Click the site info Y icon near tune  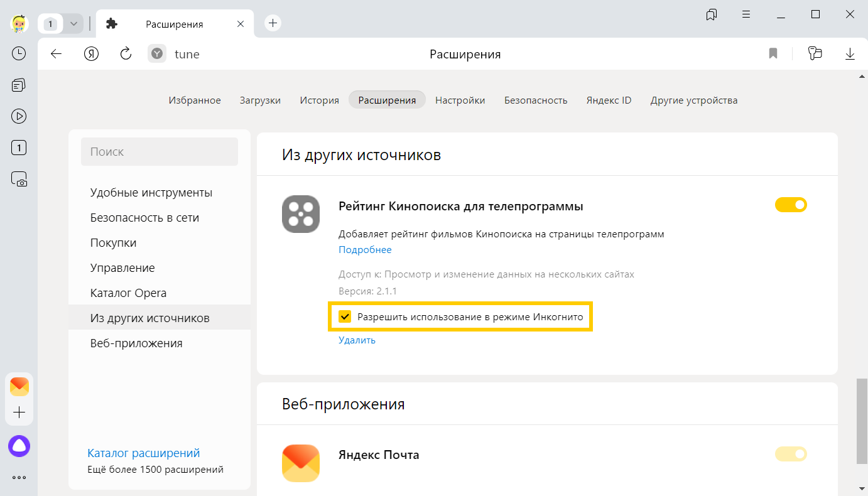(x=157, y=54)
